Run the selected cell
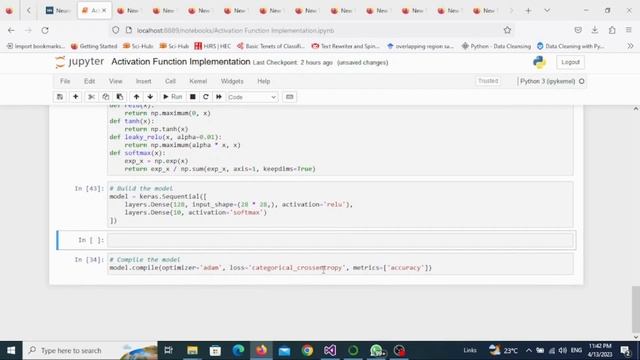Screen dimensions: 640x360 [x=173, y=97]
